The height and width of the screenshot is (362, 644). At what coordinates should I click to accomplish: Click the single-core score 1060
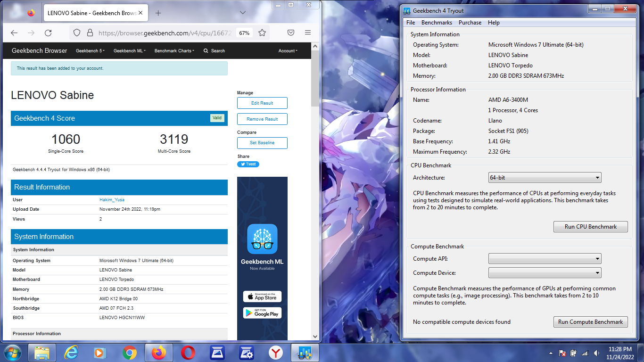click(x=66, y=139)
